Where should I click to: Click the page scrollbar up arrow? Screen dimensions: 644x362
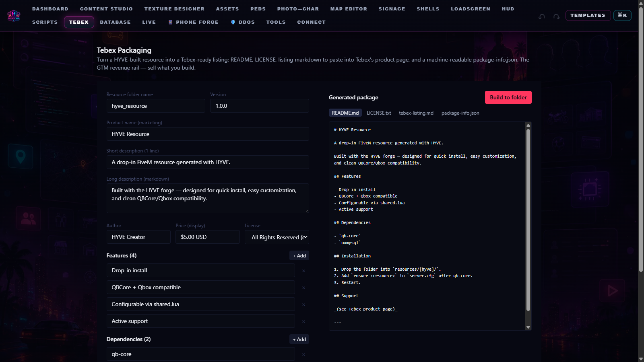(641, 3)
